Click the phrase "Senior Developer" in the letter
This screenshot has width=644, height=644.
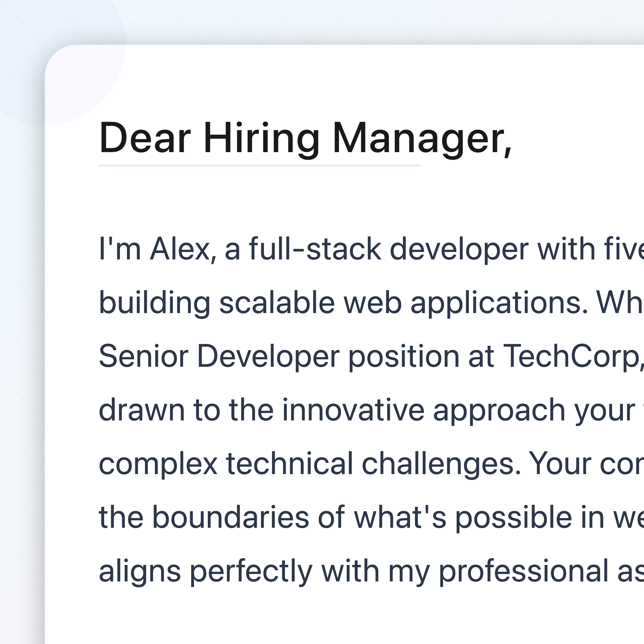219,356
